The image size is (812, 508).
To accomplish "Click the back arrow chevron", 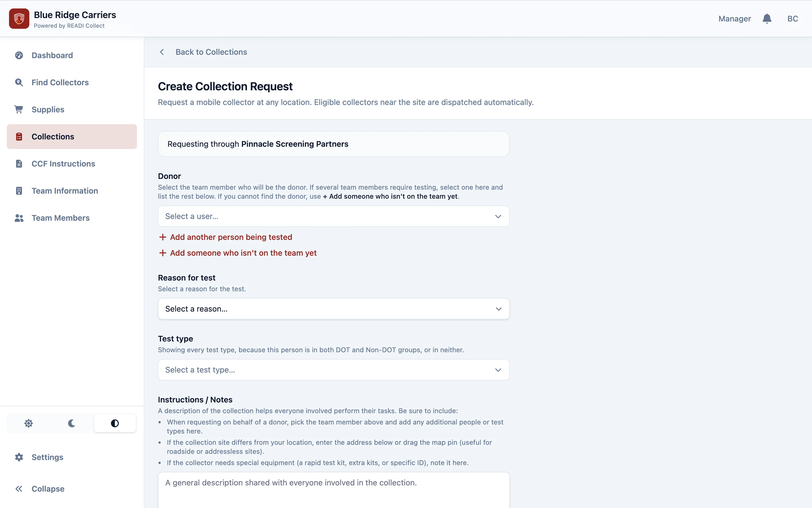I will 162,52.
